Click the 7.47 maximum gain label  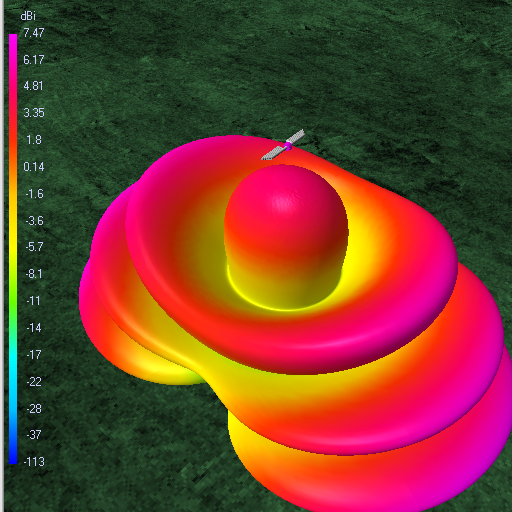pos(34,33)
